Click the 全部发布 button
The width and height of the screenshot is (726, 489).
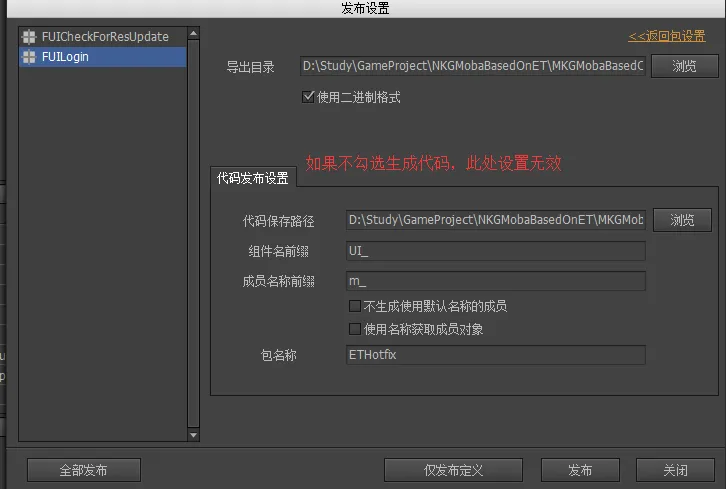pos(84,470)
